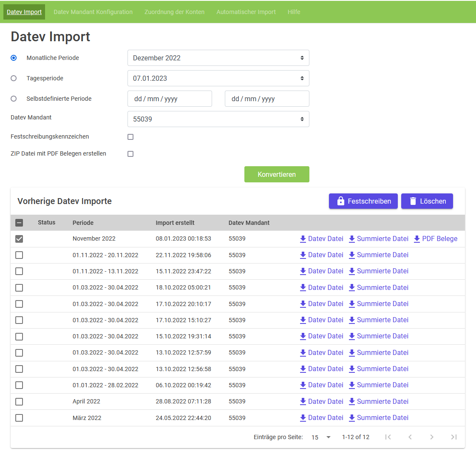This screenshot has width=476, height=454.
Task: Download Summierte Datei created 17.10.2022 15:10:27
Action: (x=379, y=320)
